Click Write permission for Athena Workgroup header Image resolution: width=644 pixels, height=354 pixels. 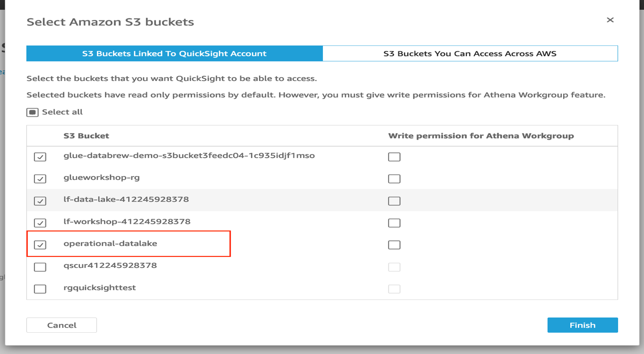coord(481,136)
